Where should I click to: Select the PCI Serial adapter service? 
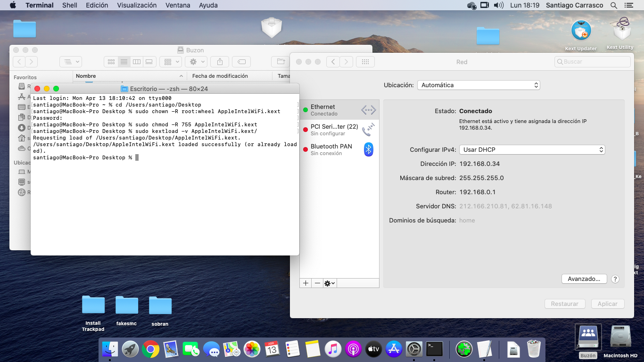339,130
